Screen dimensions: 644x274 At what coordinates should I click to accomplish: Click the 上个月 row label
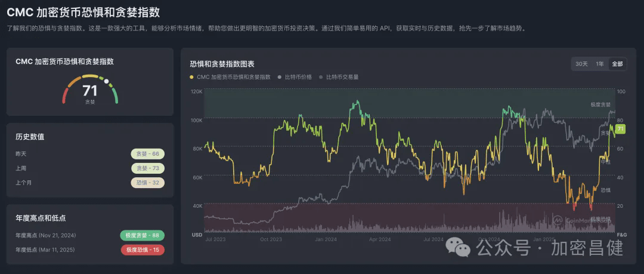24,183
